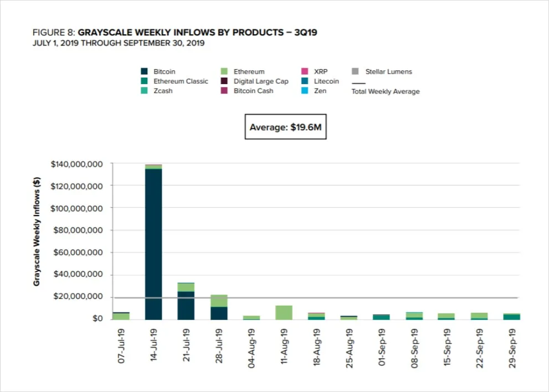This screenshot has height=392, width=549.
Task: Click the '$140,000,000' y-axis label
Action: 76,164
